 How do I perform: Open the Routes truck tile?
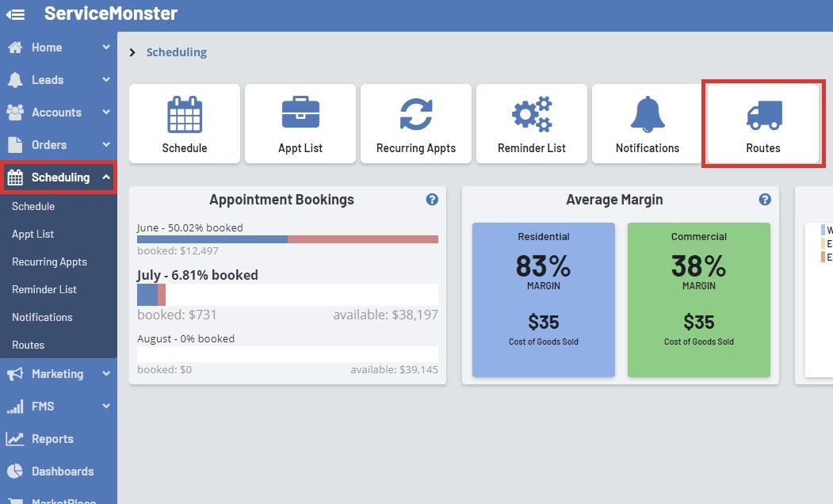pyautogui.click(x=762, y=124)
